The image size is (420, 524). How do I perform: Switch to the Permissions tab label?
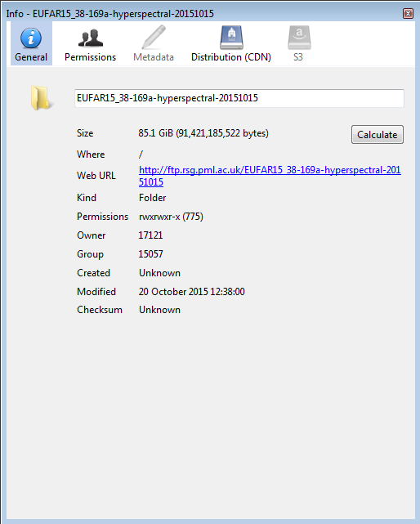(90, 57)
